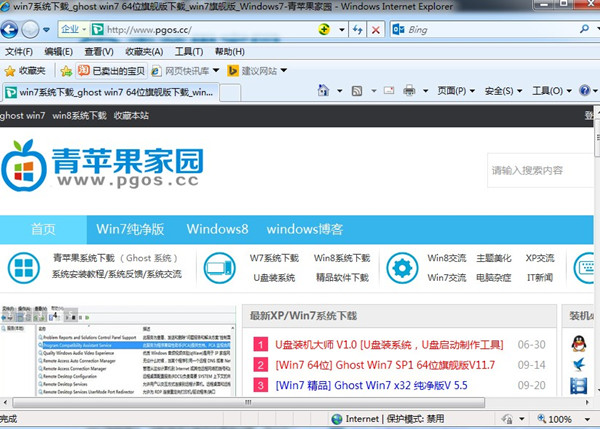
Task: Open the 工具(T) menu
Action: [x=189, y=51]
